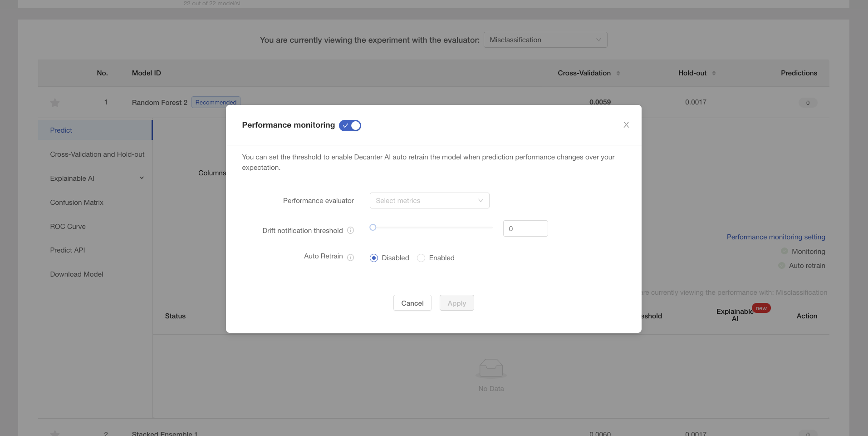Show Auto Retrain info tooltip
This screenshot has width=868, height=436.
(351, 258)
